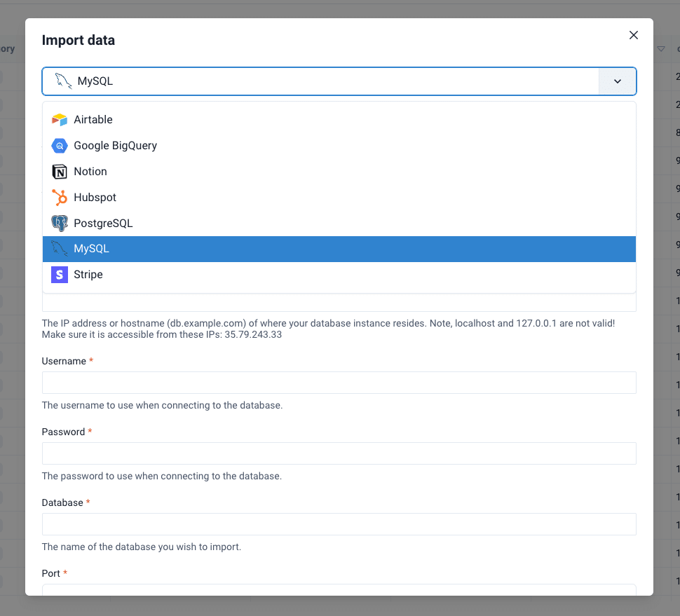Select Notion as import source
This screenshot has height=616, width=680.
click(90, 172)
